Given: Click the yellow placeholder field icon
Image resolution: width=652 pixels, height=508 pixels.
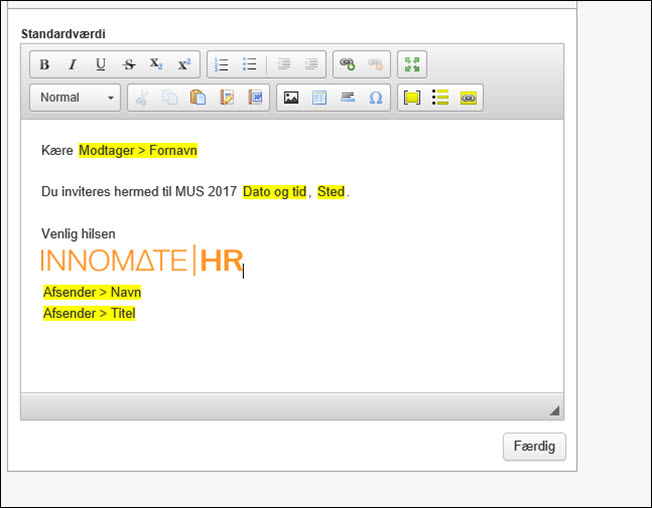Looking at the screenshot, I should (x=411, y=98).
